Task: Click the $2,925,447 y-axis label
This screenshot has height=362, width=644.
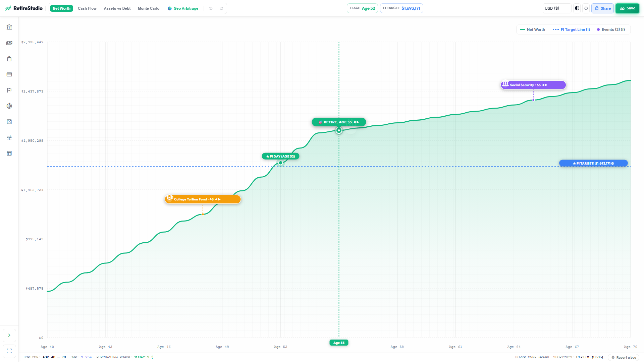Action: (x=32, y=42)
